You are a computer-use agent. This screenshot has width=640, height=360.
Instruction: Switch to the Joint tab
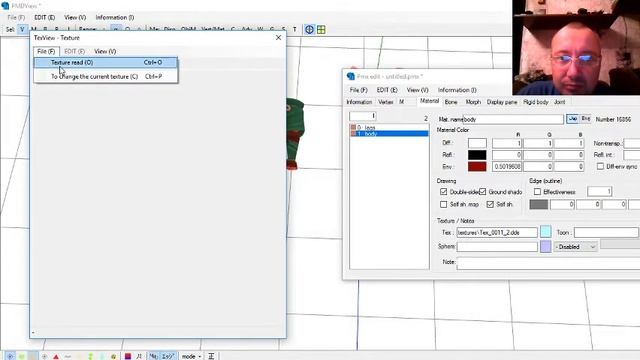559,102
